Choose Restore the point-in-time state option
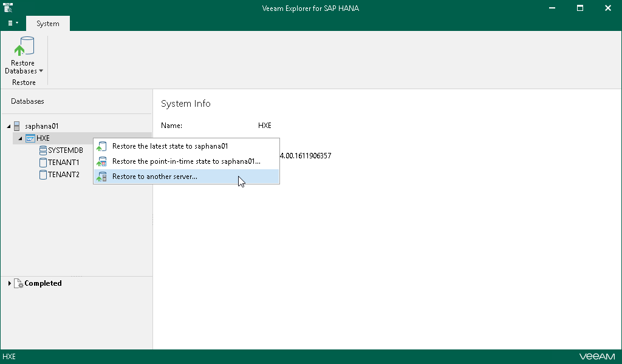This screenshot has width=622, height=364. (186, 161)
